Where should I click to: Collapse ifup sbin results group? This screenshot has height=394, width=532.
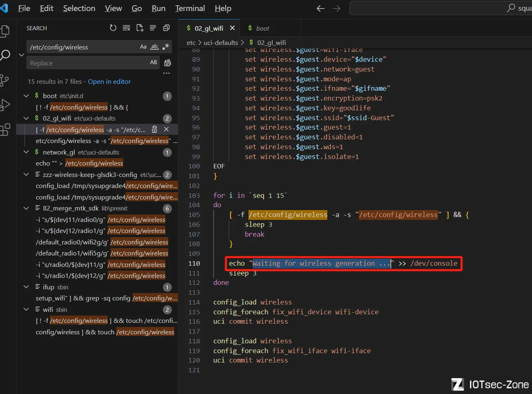[26, 287]
